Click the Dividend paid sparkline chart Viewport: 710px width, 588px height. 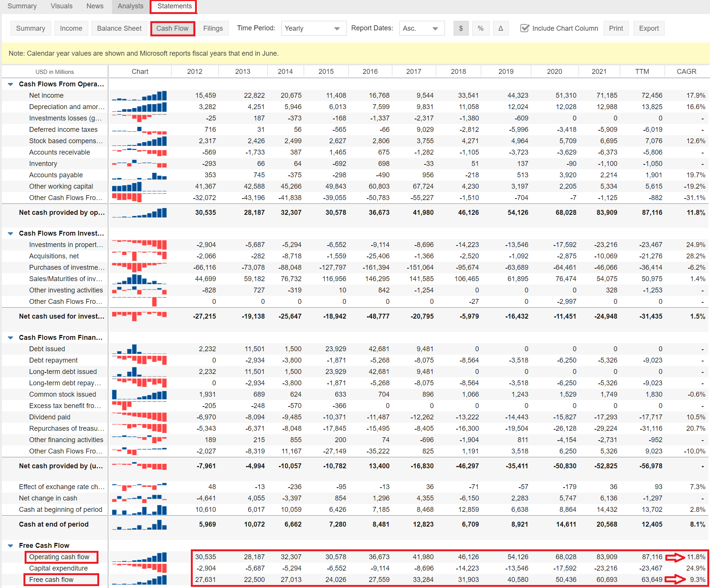(x=139, y=417)
